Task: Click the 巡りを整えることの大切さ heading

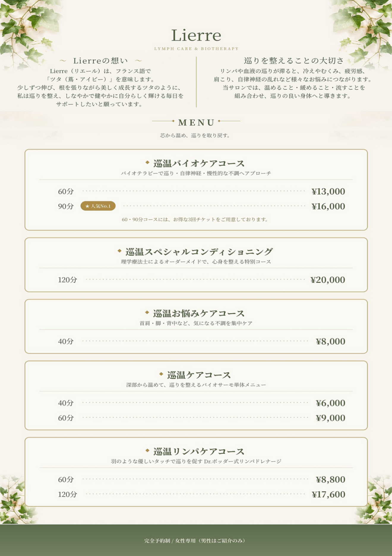Action: click(x=294, y=61)
